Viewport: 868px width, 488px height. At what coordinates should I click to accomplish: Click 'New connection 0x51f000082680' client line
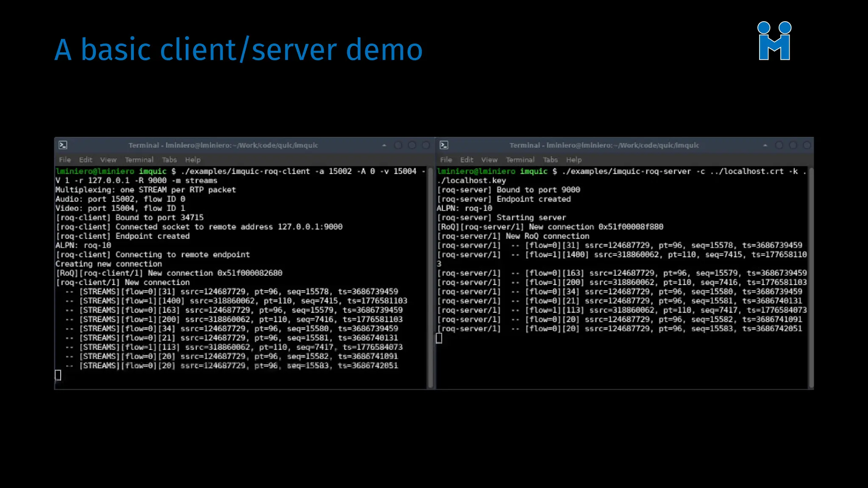click(169, 273)
